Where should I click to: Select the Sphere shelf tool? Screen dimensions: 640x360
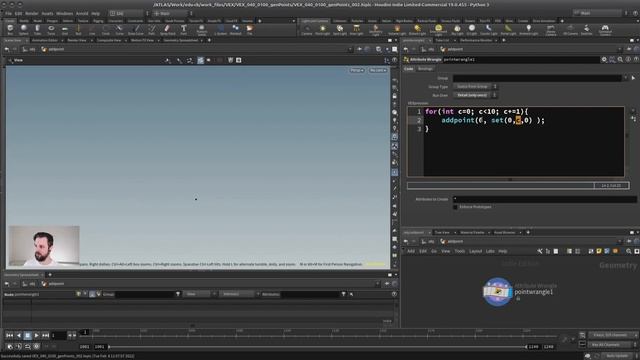tap(24, 29)
